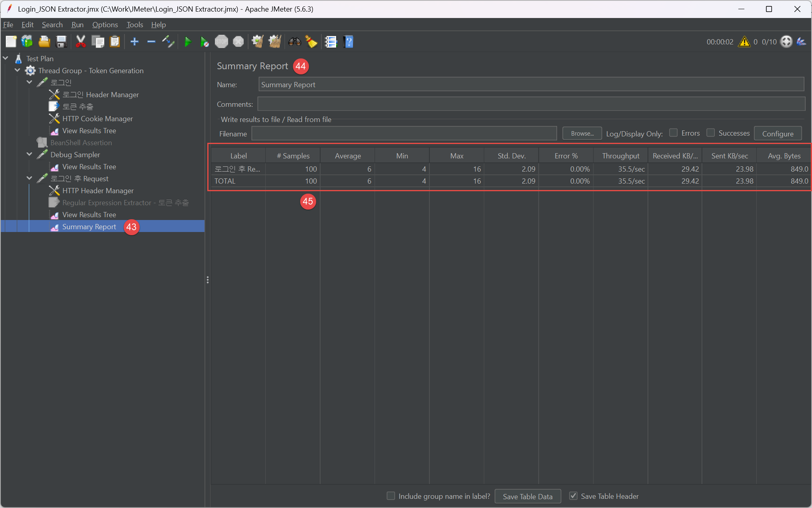
Task: Collapse the Test Plan root node
Action: (x=6, y=58)
